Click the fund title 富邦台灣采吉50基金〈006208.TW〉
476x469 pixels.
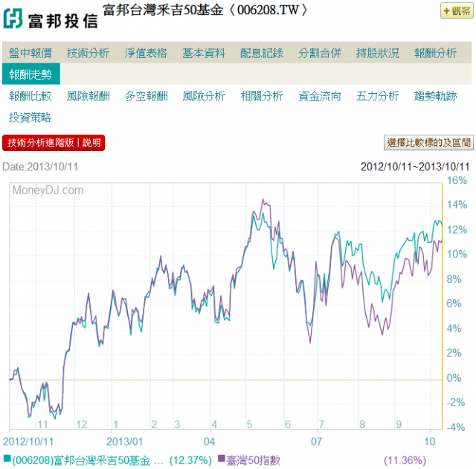point(205,10)
